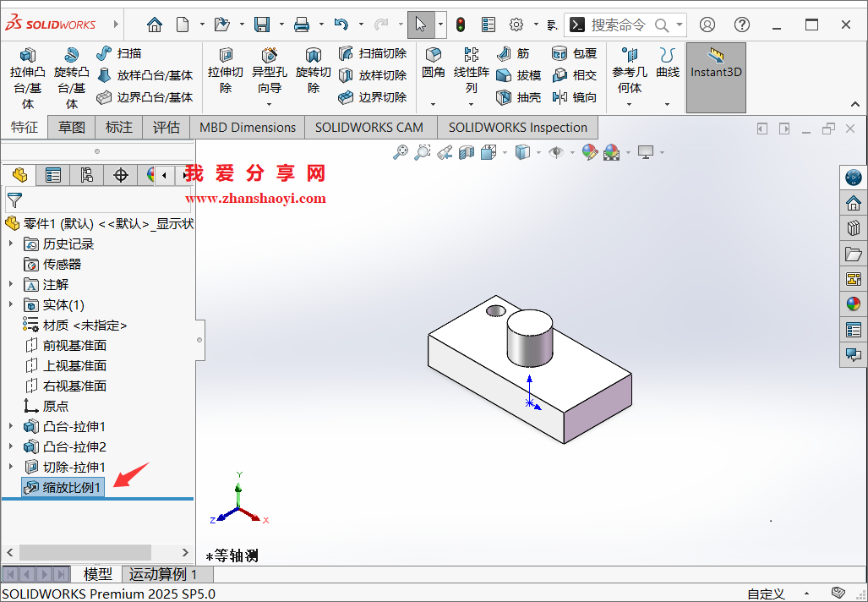Select the Linear Pattern tool (线性阵列)
The width and height of the screenshot is (868, 602).
click(471, 71)
